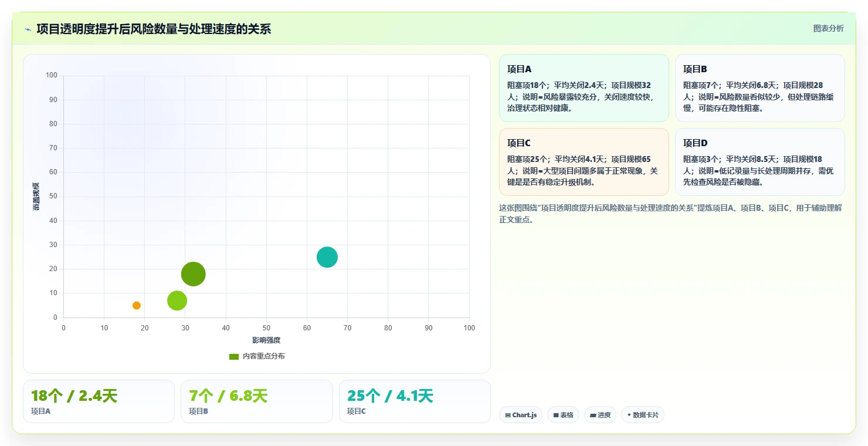The width and height of the screenshot is (868, 446).
Task: Toggle the 内容重点分布 legend swatch
Action: click(x=234, y=356)
